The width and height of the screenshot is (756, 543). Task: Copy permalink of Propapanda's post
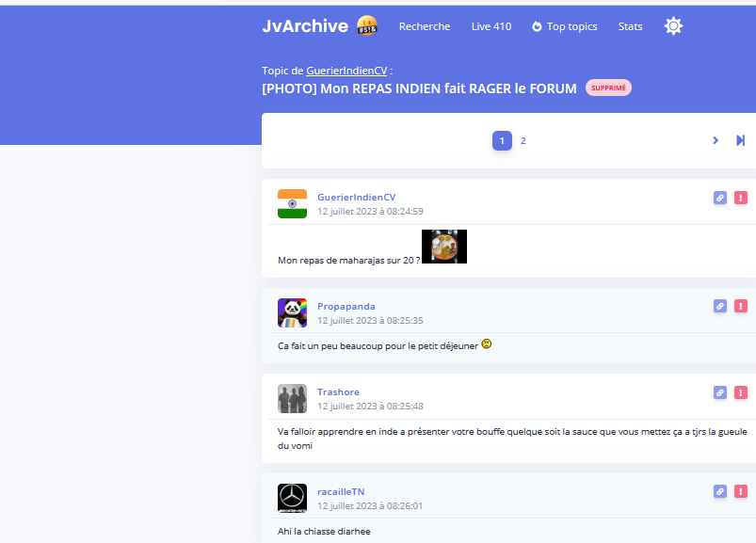pos(720,306)
